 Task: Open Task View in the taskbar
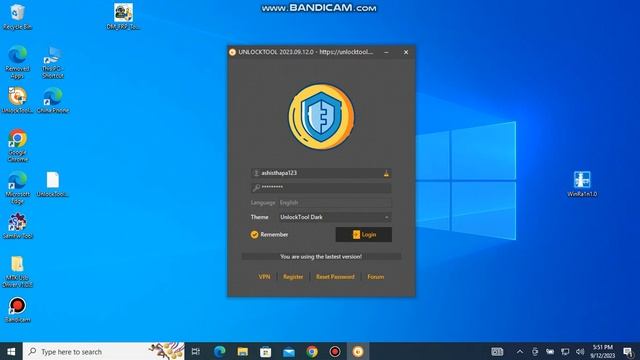tap(196, 351)
